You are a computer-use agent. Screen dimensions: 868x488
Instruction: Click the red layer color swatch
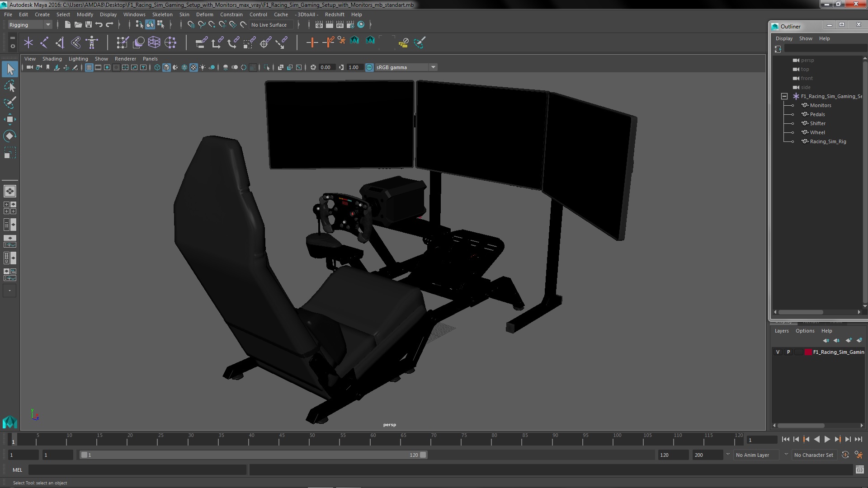[808, 352]
